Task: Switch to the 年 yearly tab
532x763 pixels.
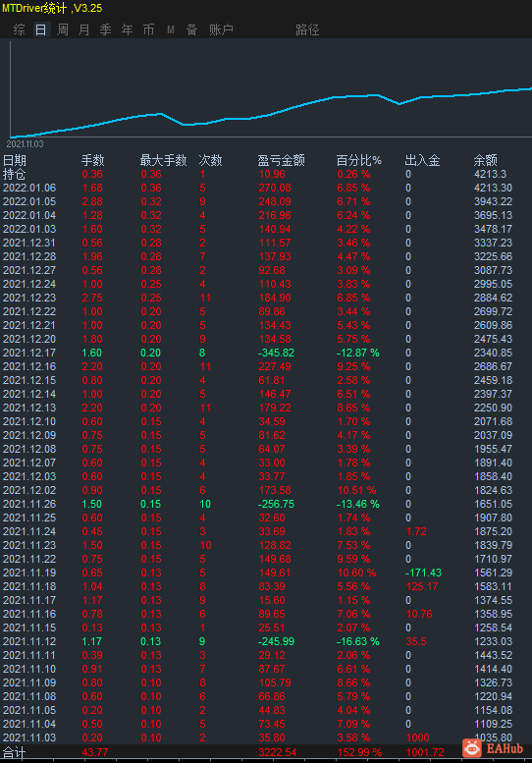Action: pos(127,29)
